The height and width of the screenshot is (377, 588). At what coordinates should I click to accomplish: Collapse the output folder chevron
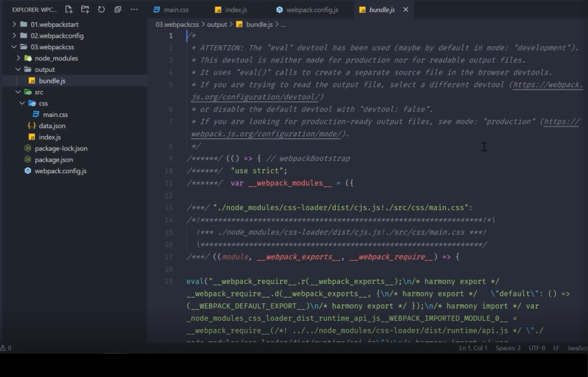[x=18, y=69]
